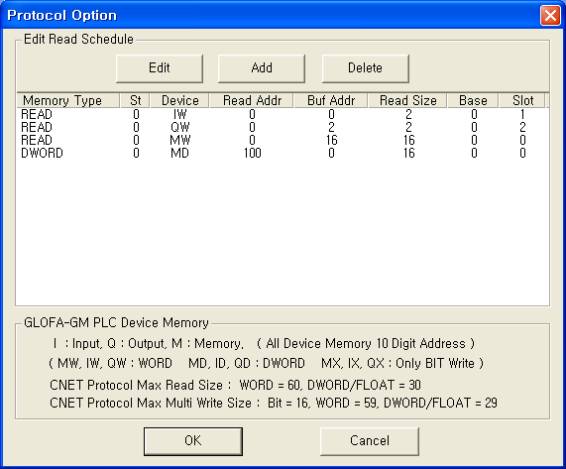Select the READ row with device MW
Screen dimensions: 566x469
(x=282, y=140)
